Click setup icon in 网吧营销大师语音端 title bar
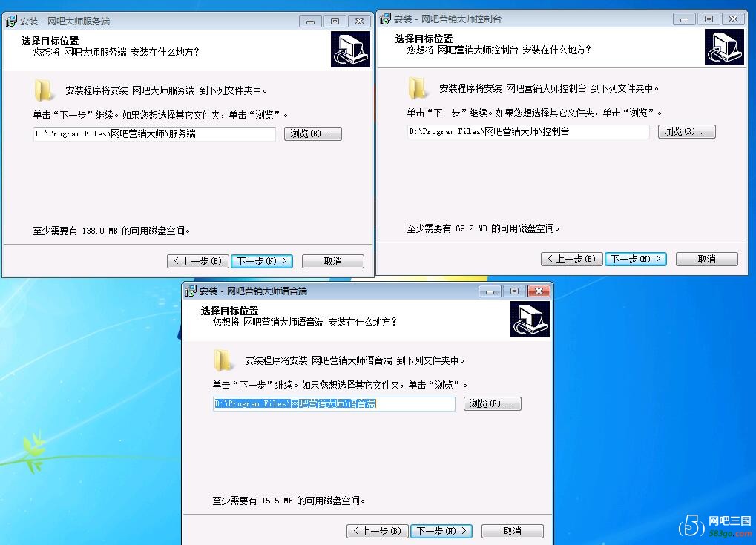 [x=191, y=291]
